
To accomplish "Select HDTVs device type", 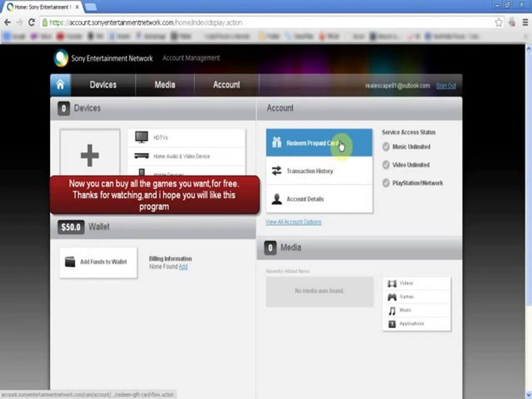I will pyautogui.click(x=187, y=138).
